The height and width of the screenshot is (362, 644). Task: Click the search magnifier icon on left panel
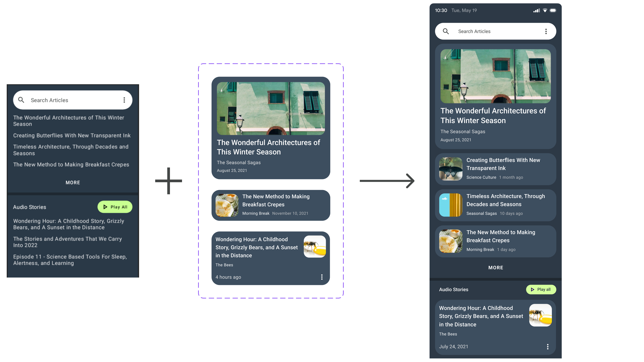(21, 100)
